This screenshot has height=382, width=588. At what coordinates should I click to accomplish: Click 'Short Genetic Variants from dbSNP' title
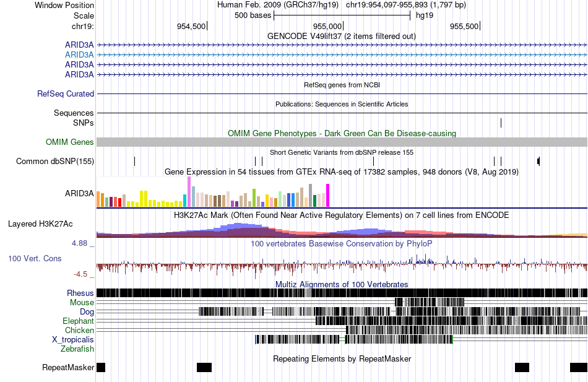342,153
